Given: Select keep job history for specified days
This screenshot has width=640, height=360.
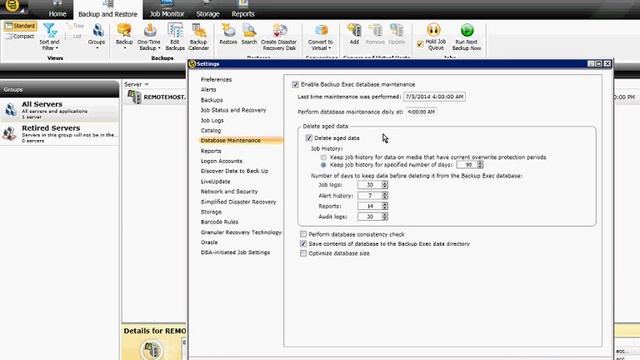Looking at the screenshot, I should click(x=323, y=165).
